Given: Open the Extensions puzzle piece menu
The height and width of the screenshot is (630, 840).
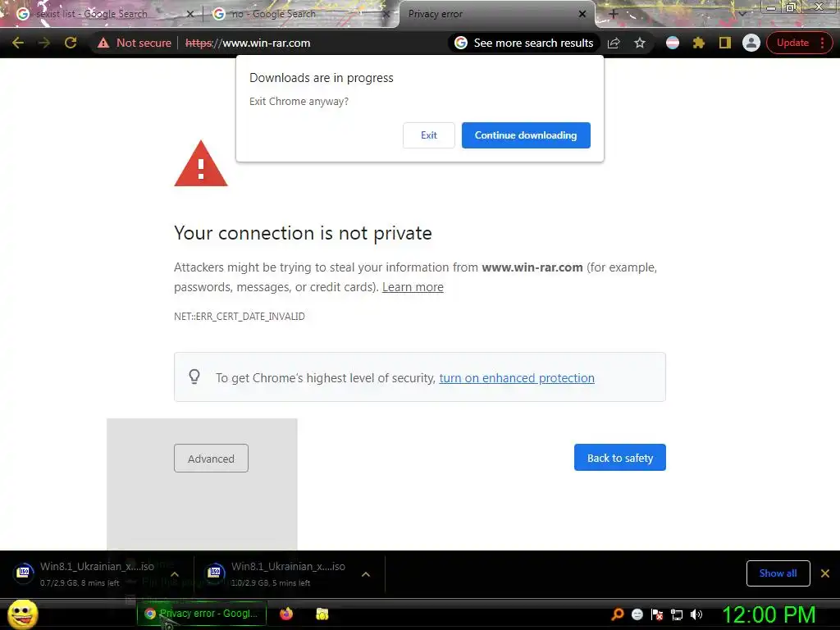Looking at the screenshot, I should [699, 43].
